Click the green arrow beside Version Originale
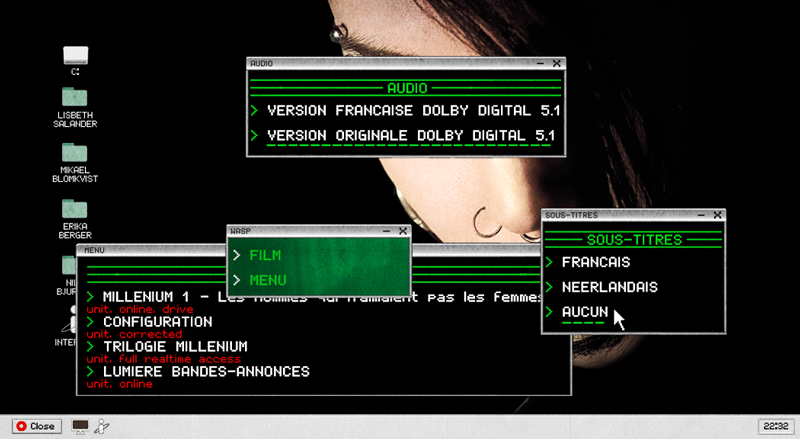The image size is (800, 439). [x=255, y=135]
